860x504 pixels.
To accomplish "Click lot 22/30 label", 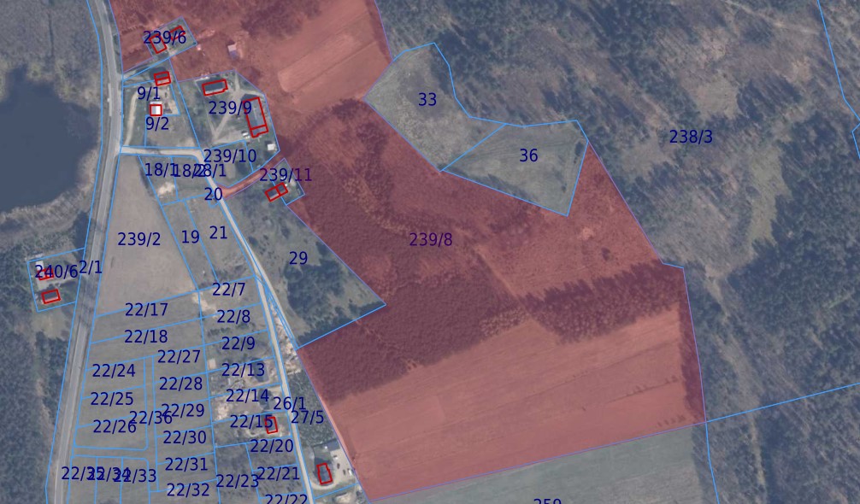I will [185, 437].
